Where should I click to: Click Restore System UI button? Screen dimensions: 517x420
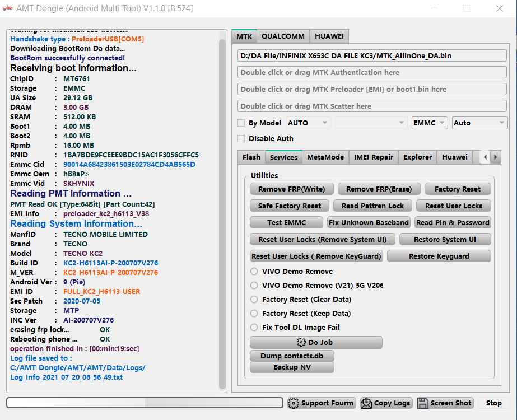coord(445,239)
